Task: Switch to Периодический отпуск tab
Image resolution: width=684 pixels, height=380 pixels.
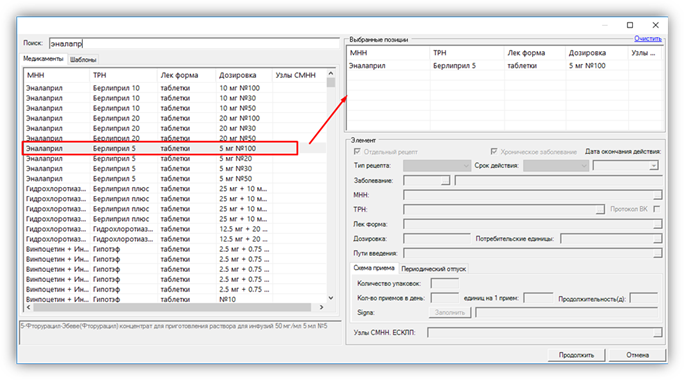Action: 434,269
